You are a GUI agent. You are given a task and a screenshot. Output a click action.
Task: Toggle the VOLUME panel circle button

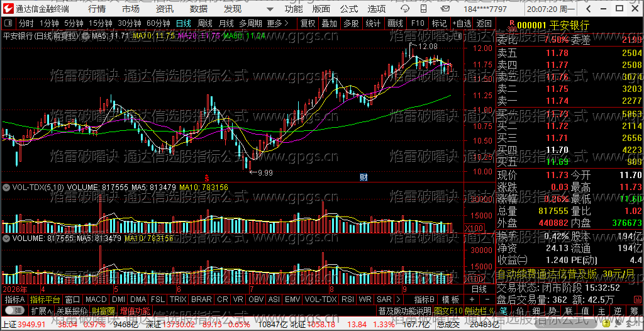[x=6, y=238]
